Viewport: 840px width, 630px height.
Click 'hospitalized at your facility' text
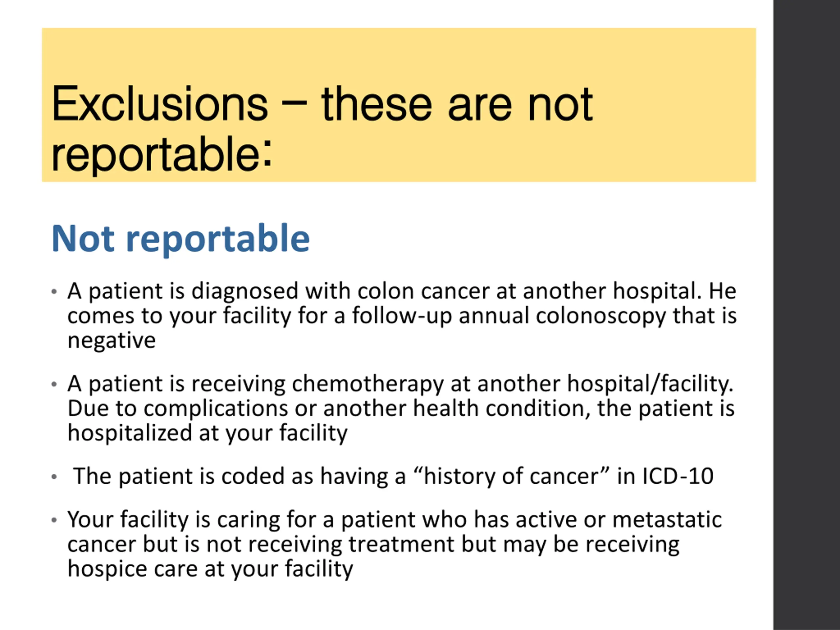[x=207, y=433]
